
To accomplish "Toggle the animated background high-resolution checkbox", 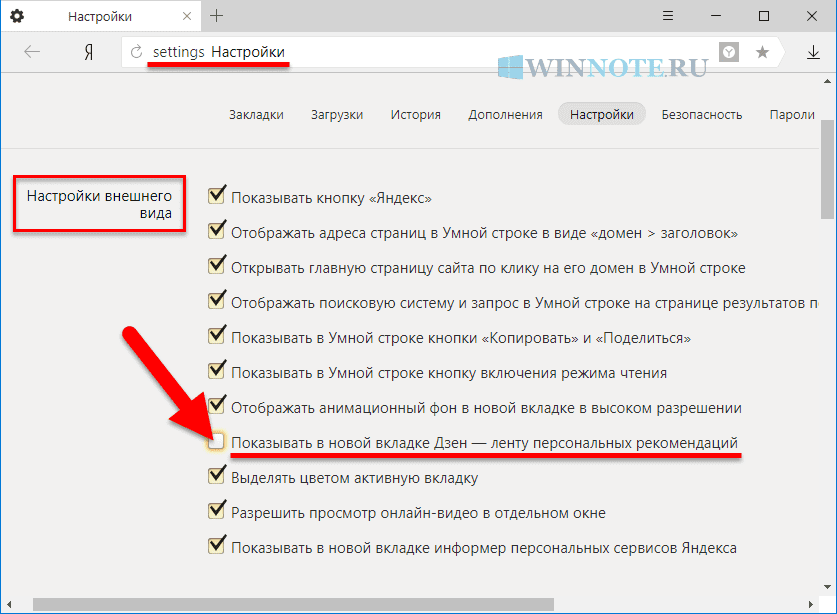I will 216,405.
